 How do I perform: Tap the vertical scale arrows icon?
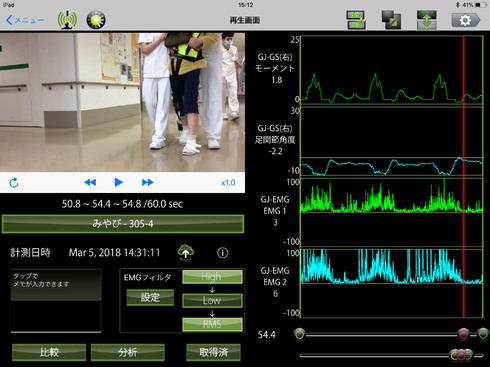click(427, 20)
